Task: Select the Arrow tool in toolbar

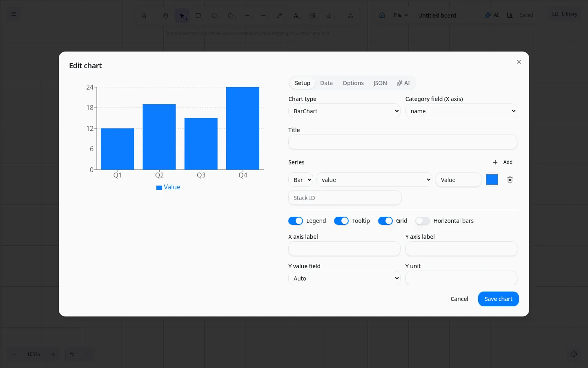Action: coord(247,16)
